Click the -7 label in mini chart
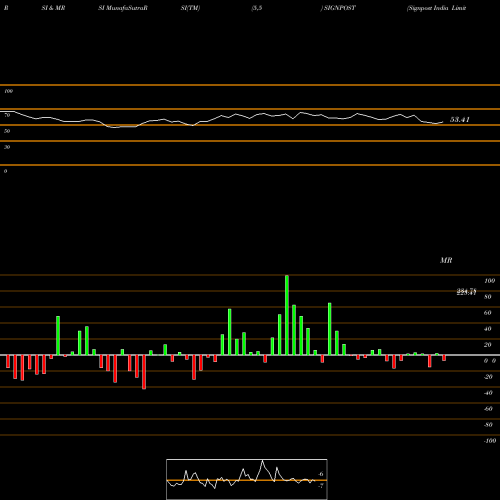 pos(320,486)
